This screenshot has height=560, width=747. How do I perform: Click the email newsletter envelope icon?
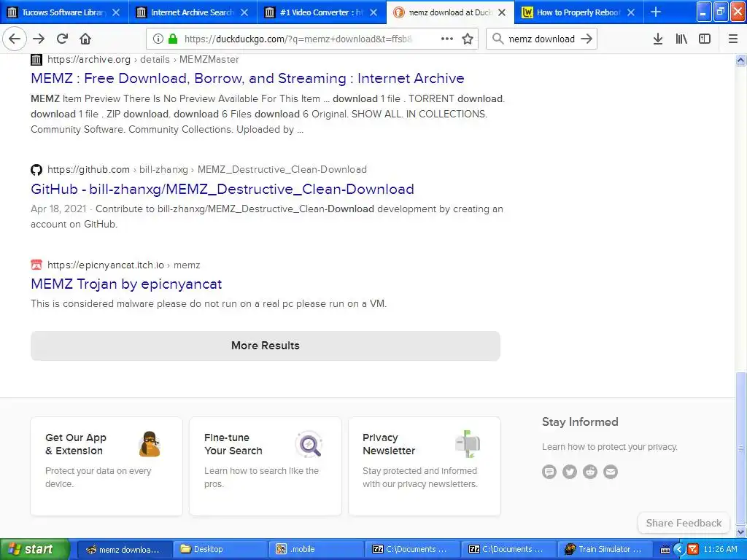point(611,472)
